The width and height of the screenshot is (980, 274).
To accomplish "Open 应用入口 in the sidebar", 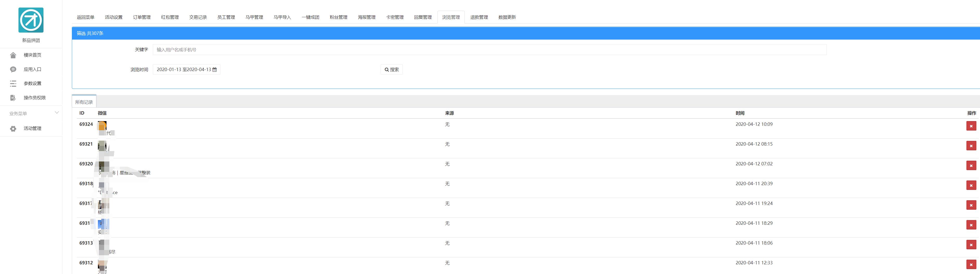I will pos(32,69).
